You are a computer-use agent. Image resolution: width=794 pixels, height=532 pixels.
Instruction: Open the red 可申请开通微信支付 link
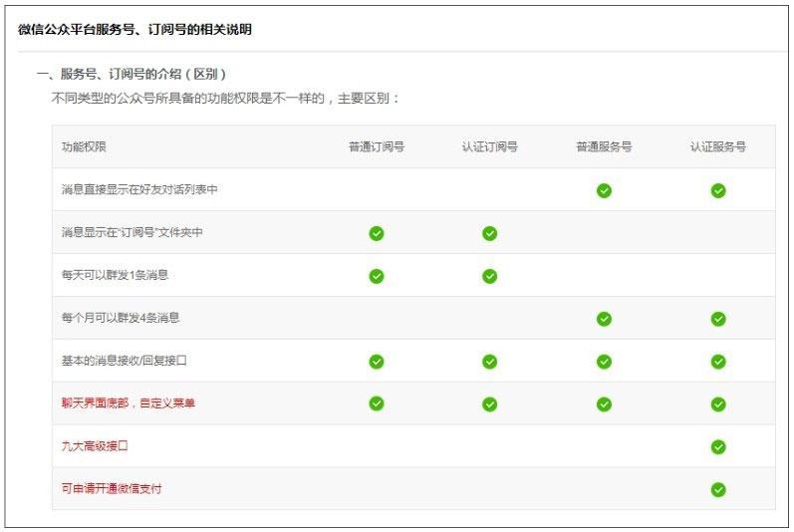coord(112,488)
